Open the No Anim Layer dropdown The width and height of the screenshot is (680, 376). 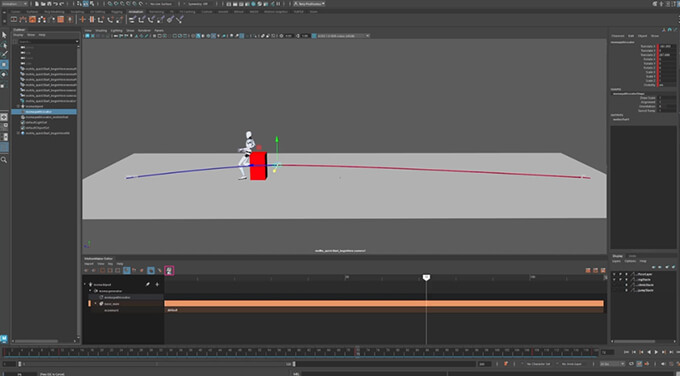[572, 364]
